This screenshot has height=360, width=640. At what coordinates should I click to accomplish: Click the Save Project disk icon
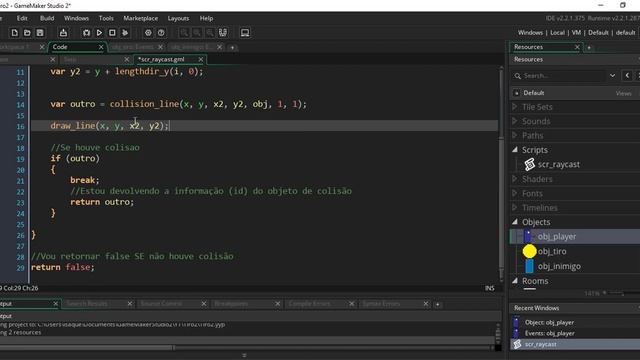40,33
